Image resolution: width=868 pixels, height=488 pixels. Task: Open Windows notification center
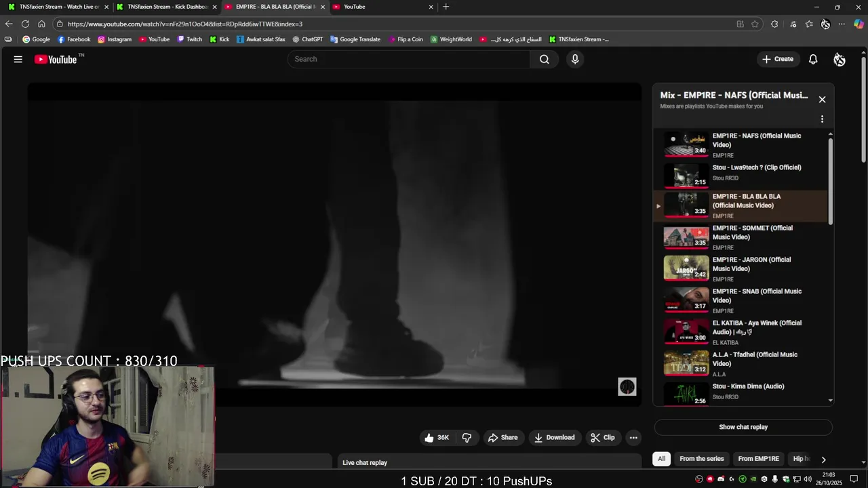coord(854,479)
